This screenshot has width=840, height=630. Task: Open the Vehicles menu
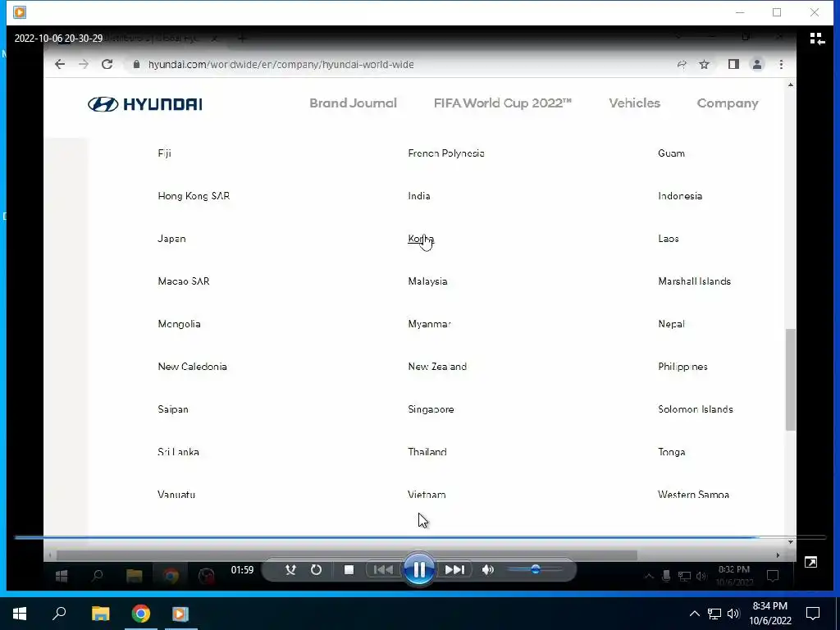coord(634,103)
